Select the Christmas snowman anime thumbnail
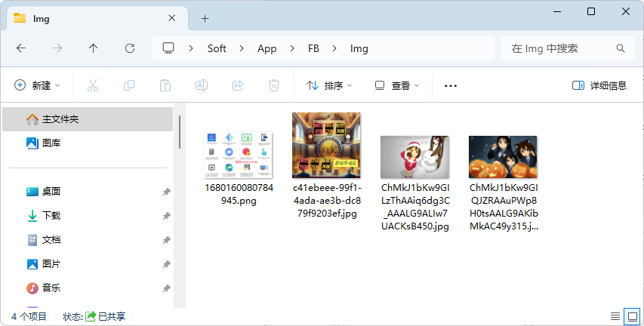 (414, 157)
